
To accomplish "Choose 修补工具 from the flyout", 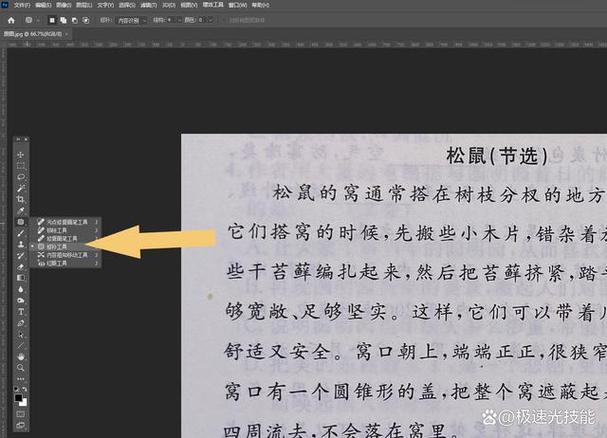I will click(x=66, y=247).
